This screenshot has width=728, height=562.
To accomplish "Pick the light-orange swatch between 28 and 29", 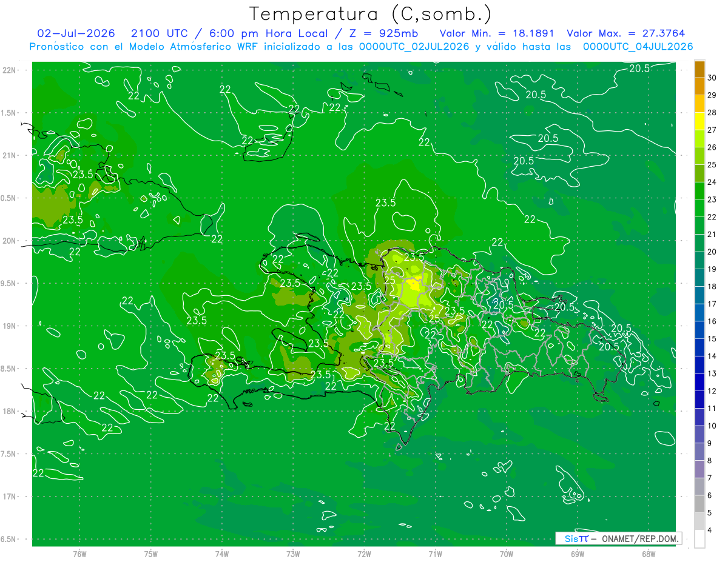I will point(699,104).
